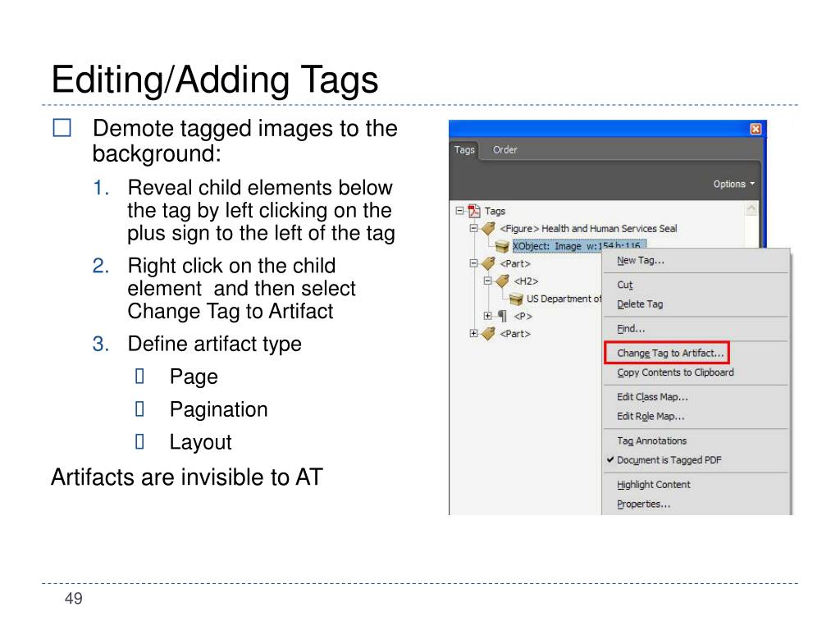Image resolution: width=840 pixels, height=630 pixels.
Task: Select the Tags root label
Action: point(495,211)
